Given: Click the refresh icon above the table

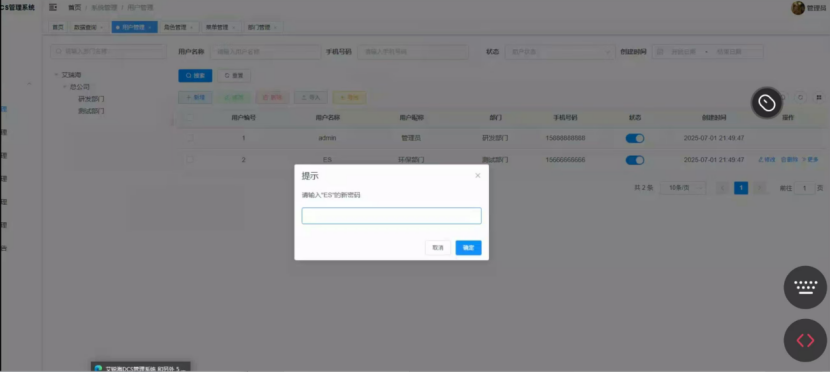Looking at the screenshot, I should point(801,97).
